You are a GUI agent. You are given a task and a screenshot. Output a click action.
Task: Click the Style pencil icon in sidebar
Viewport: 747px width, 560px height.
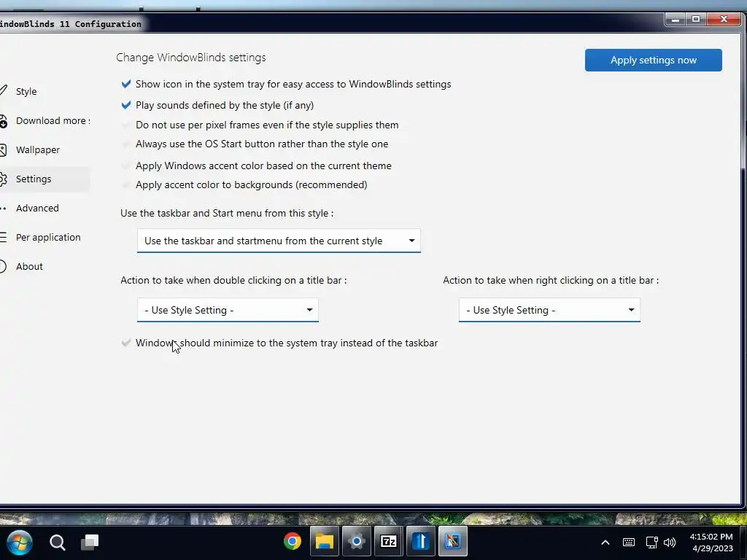[3, 90]
